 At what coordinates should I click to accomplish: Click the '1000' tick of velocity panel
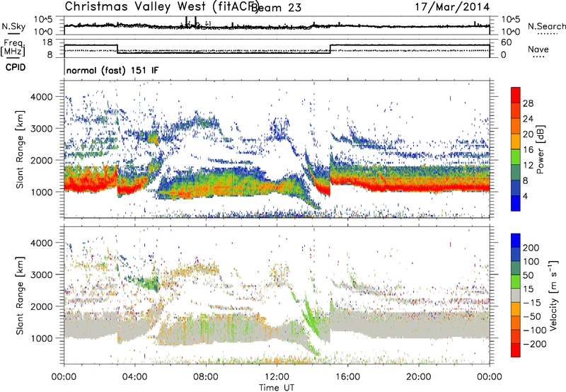point(42,338)
